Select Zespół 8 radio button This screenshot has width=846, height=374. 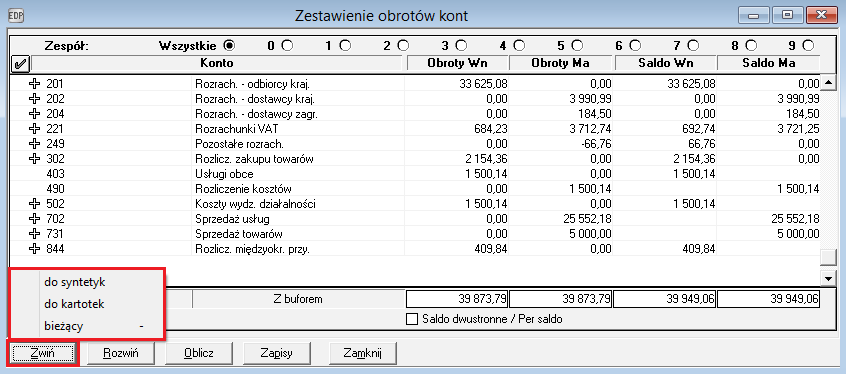[x=751, y=46]
